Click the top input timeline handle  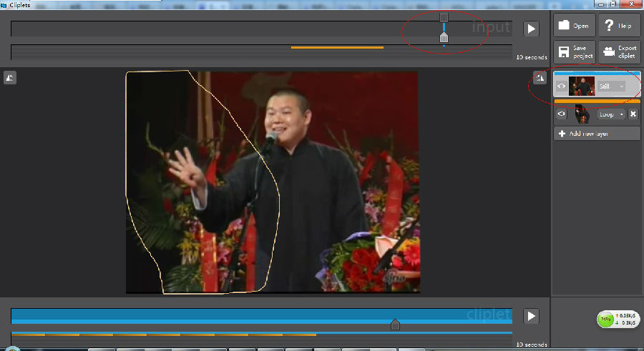point(444,17)
